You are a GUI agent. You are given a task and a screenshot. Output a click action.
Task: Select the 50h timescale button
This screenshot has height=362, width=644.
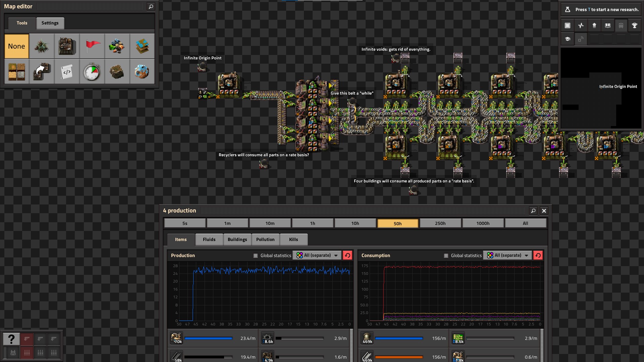[398, 223]
